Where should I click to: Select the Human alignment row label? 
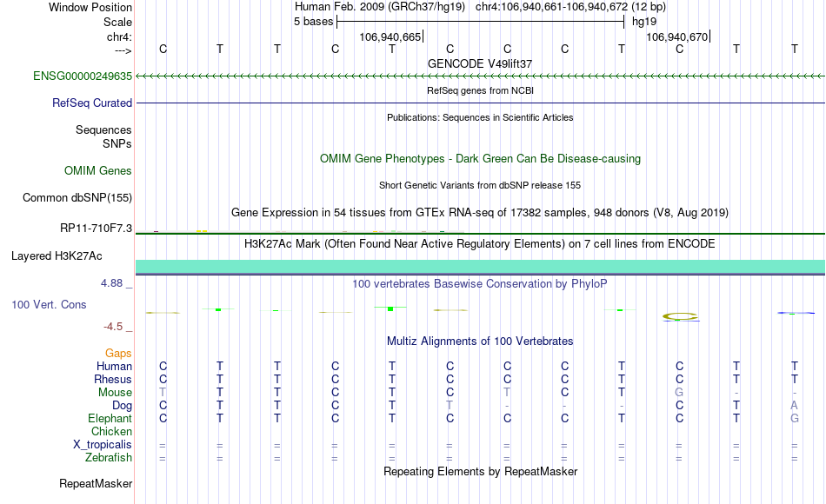click(114, 366)
